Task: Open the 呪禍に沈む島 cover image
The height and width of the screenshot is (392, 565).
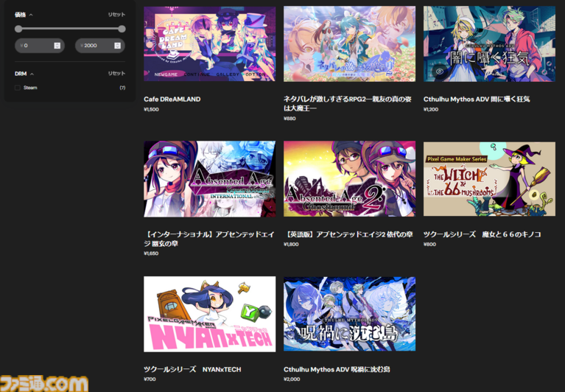Action: (x=349, y=314)
